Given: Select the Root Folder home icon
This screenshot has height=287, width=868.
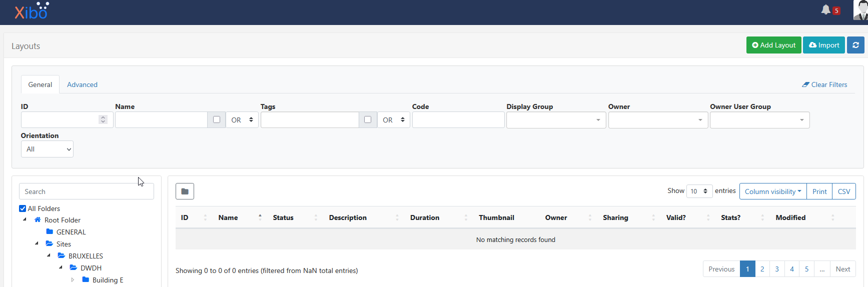Looking at the screenshot, I should click(x=38, y=220).
